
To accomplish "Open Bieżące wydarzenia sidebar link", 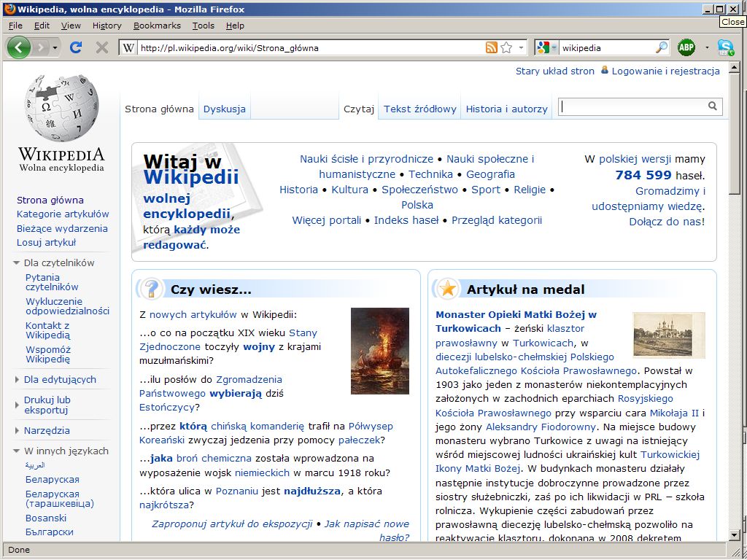I will (62, 228).
